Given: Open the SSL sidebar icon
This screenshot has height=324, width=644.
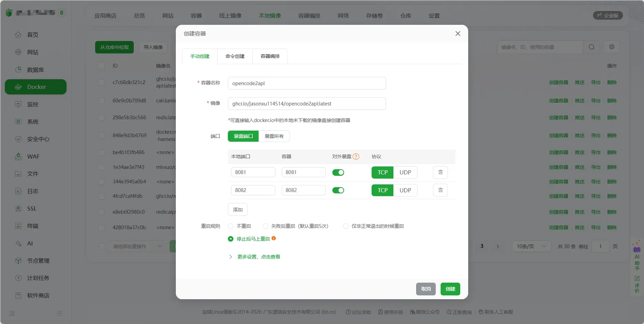Looking at the screenshot, I should click(18, 209).
